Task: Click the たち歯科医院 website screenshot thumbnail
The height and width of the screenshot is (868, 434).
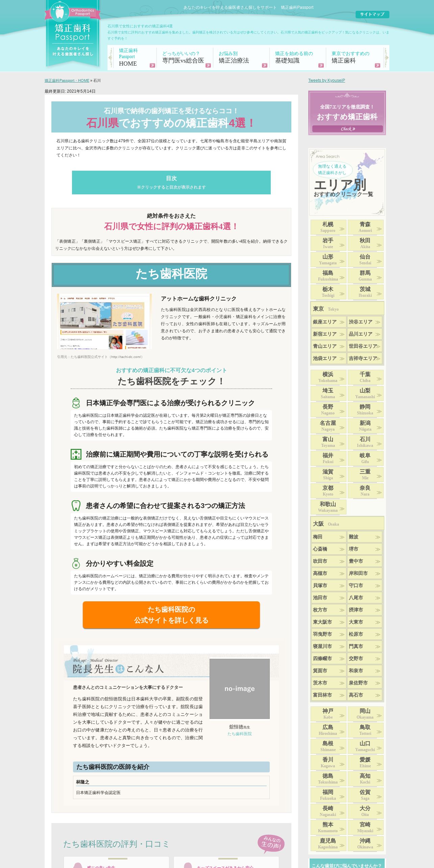Action: click(104, 321)
